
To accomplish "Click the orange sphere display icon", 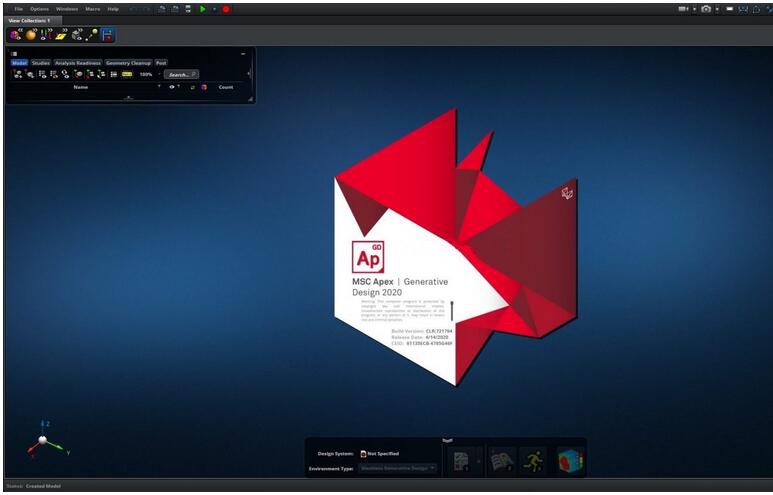I will [x=31, y=35].
